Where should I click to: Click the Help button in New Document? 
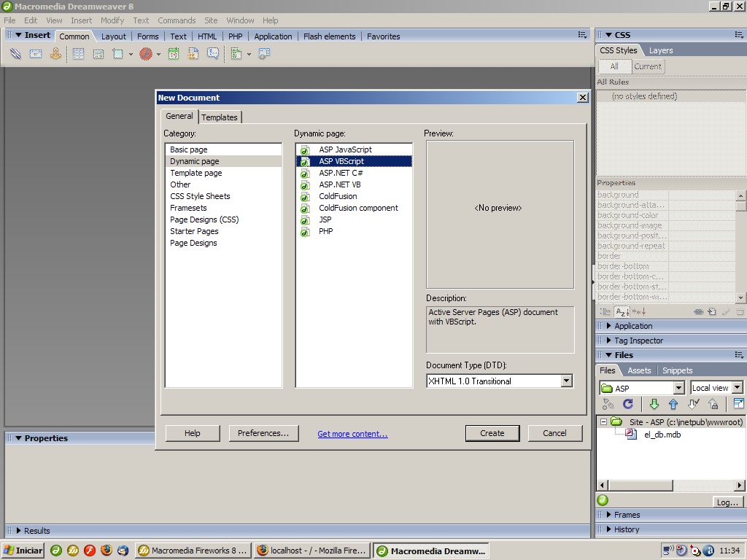tap(193, 433)
